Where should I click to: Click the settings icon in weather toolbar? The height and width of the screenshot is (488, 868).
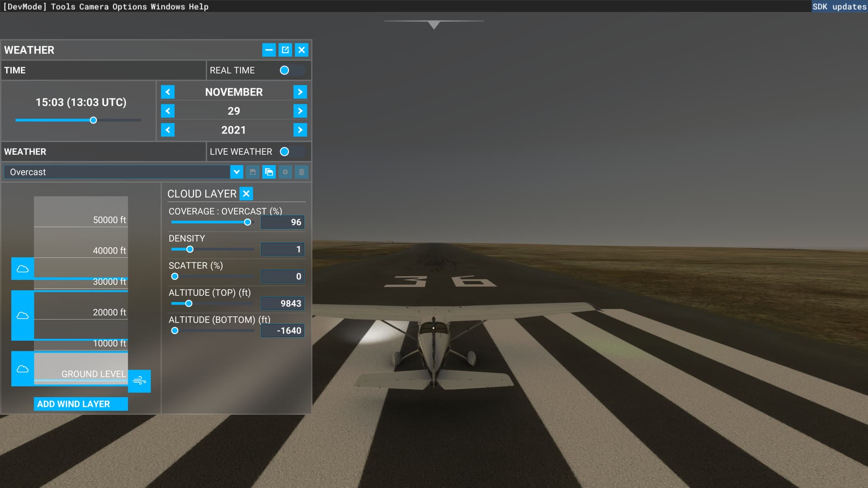point(285,172)
